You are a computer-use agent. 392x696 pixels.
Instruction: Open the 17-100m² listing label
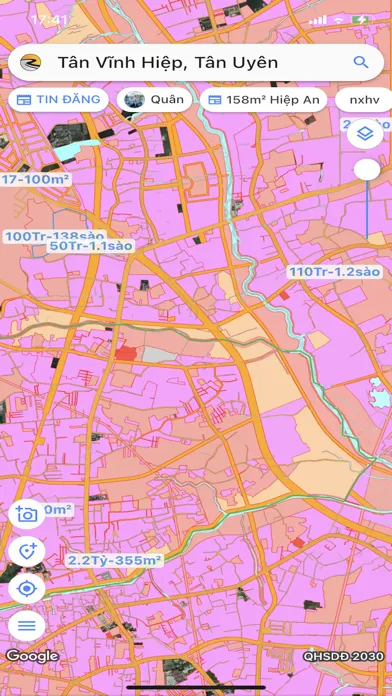(x=36, y=180)
